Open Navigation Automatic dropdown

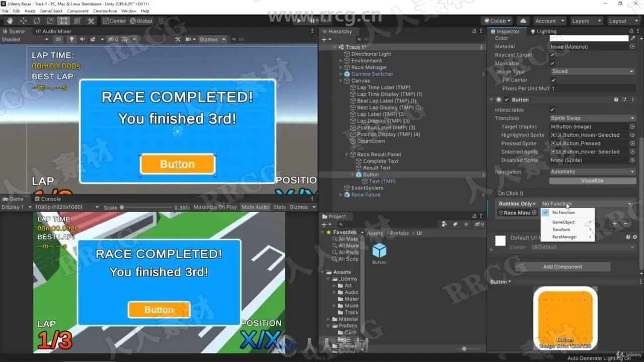[593, 171]
